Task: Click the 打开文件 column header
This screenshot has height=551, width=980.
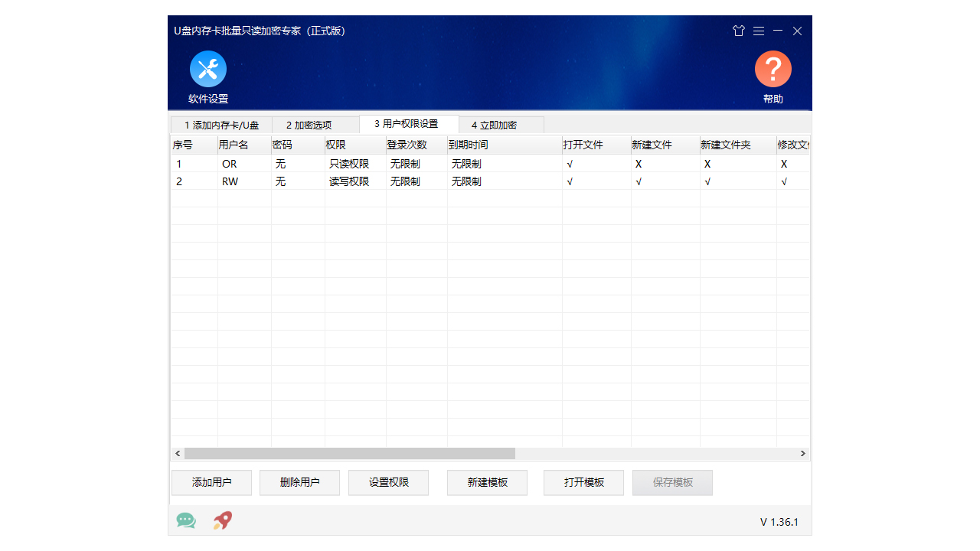Action: pyautogui.click(x=596, y=145)
